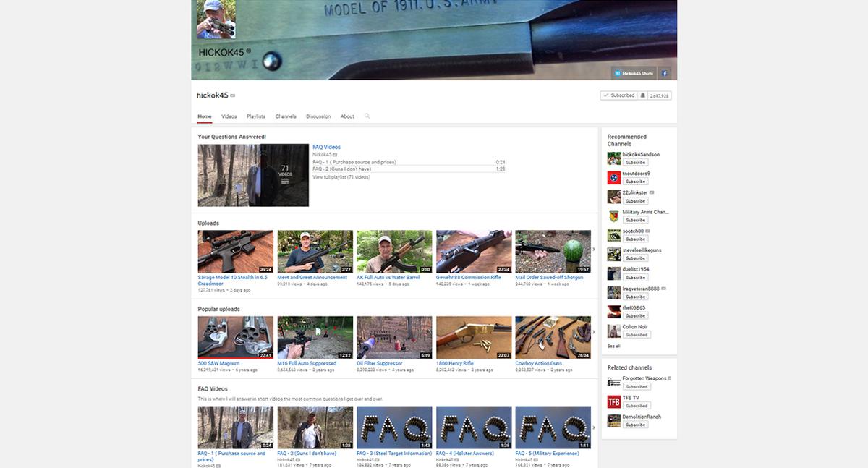Open the TFB TV channel logo
Viewport: 868px width, 468px height.
click(x=614, y=401)
